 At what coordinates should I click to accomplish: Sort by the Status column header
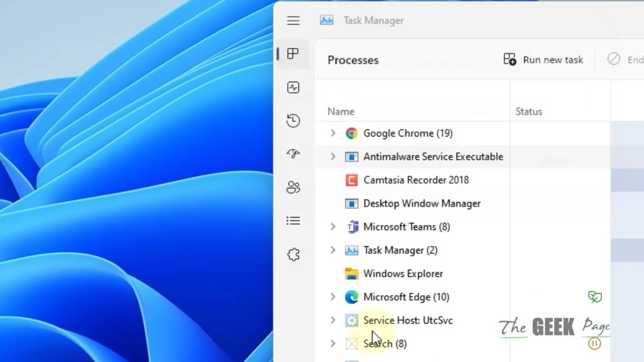tap(529, 112)
